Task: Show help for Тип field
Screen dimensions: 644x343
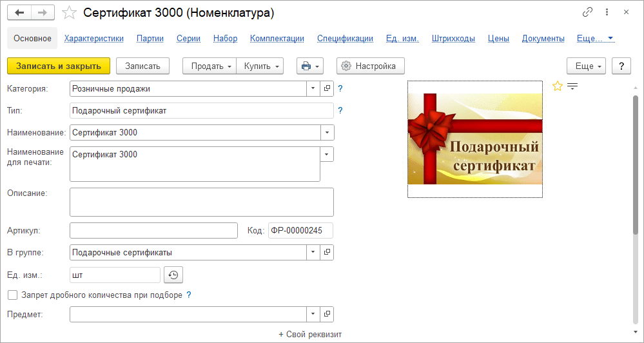Action: coord(340,110)
